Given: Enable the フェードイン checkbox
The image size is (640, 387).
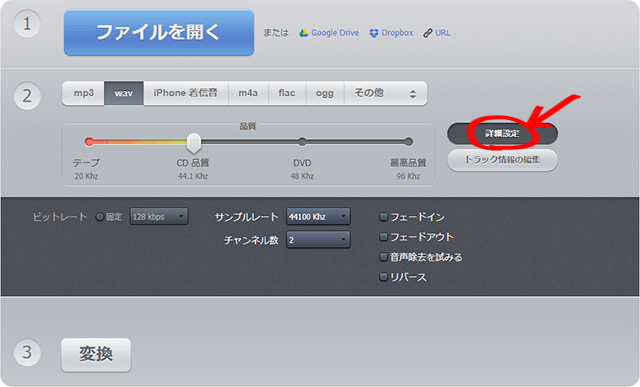Looking at the screenshot, I should coord(383,217).
